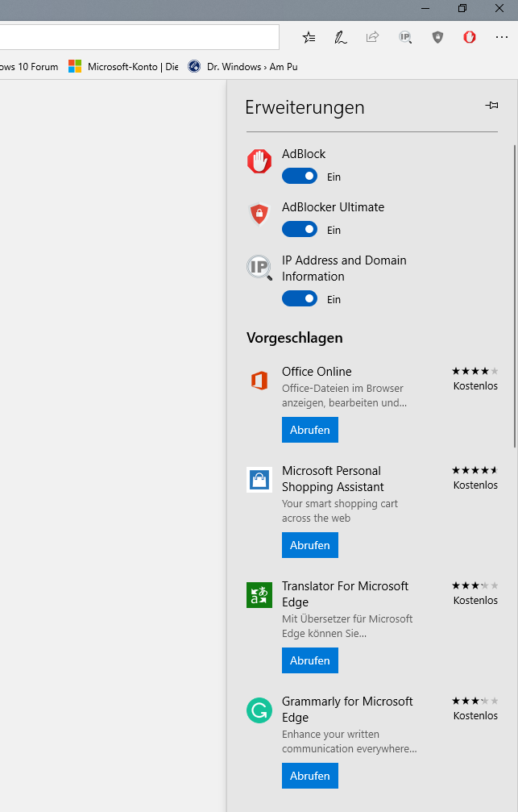Viewport: 518px width, 812px height.
Task: Click the Add notes pen icon
Action: (341, 37)
